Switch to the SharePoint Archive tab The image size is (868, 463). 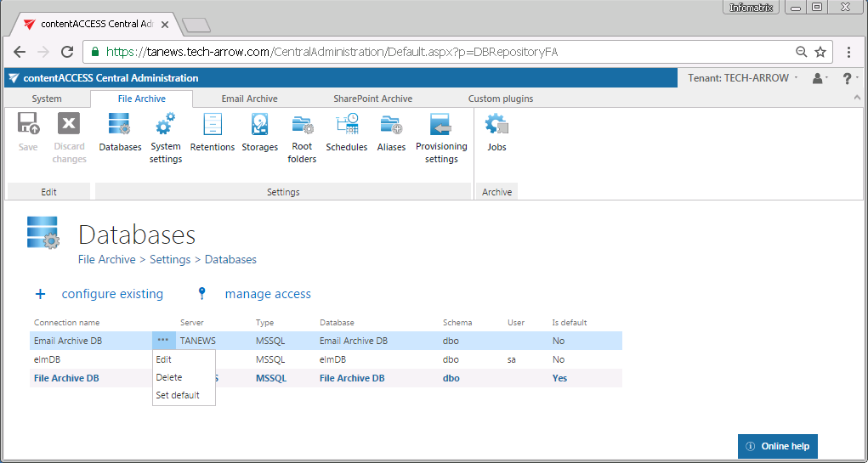(x=372, y=99)
